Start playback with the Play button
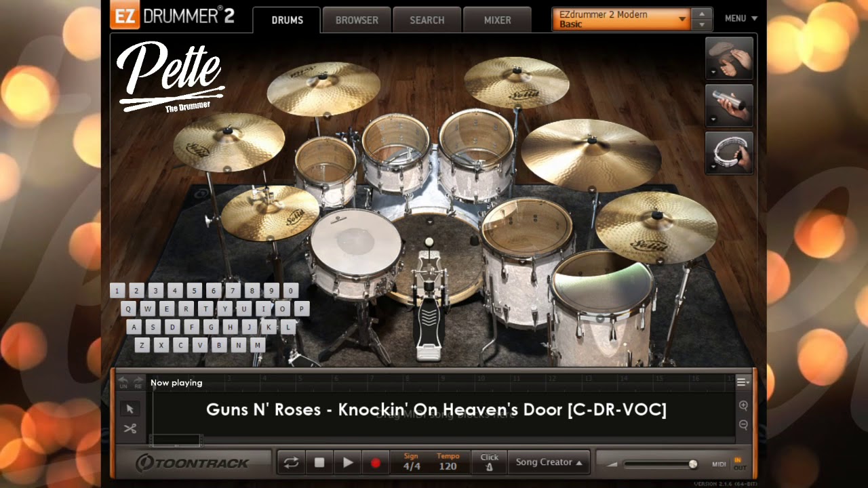This screenshot has width=868, height=488. pyautogui.click(x=348, y=463)
